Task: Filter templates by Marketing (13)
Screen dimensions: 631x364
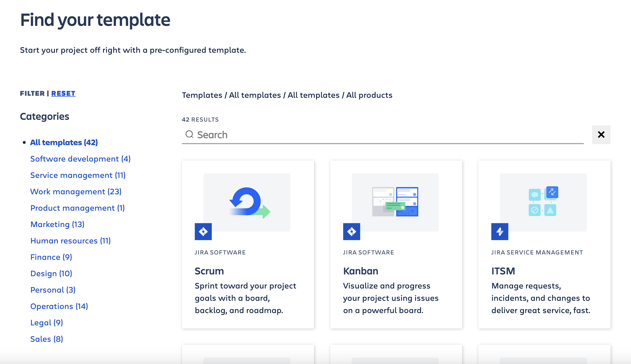Action: pyautogui.click(x=57, y=224)
